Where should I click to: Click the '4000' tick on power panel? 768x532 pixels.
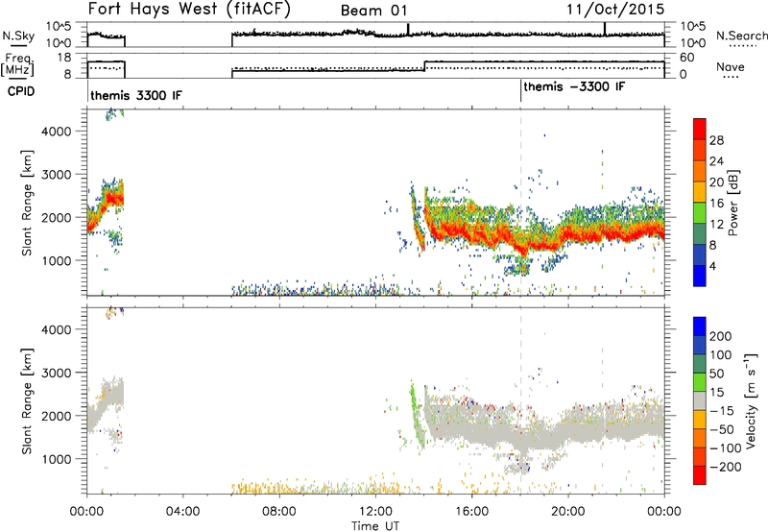pyautogui.click(x=57, y=132)
